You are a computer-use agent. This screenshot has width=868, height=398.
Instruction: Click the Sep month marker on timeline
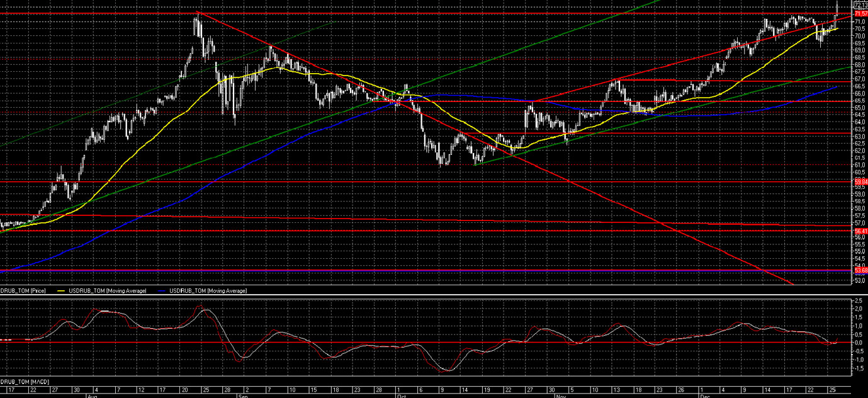(x=242, y=396)
